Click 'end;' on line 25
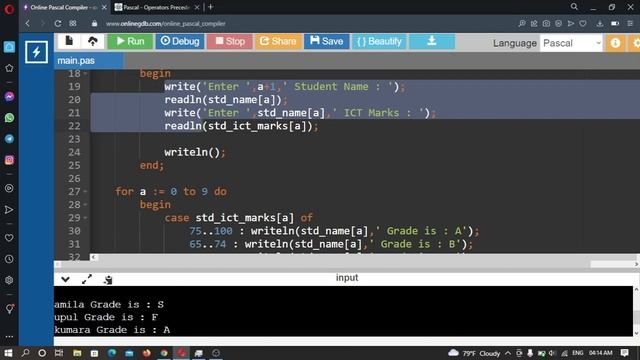640x360 pixels. (152, 165)
